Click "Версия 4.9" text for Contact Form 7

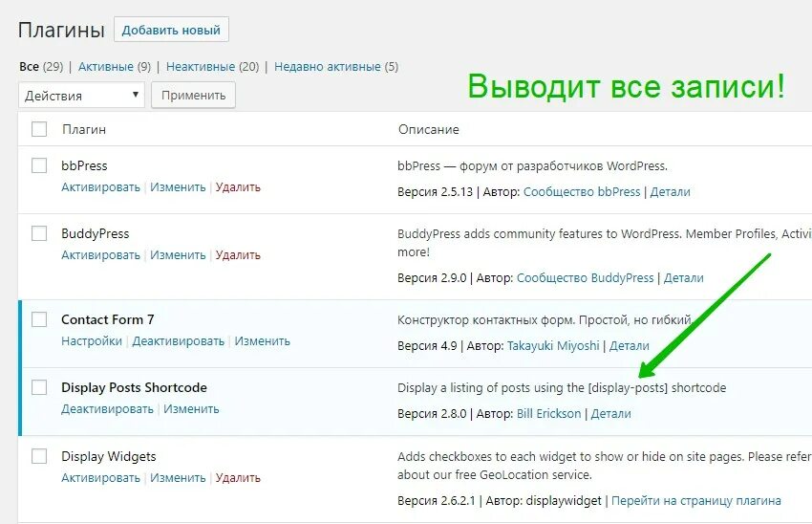[x=427, y=346]
